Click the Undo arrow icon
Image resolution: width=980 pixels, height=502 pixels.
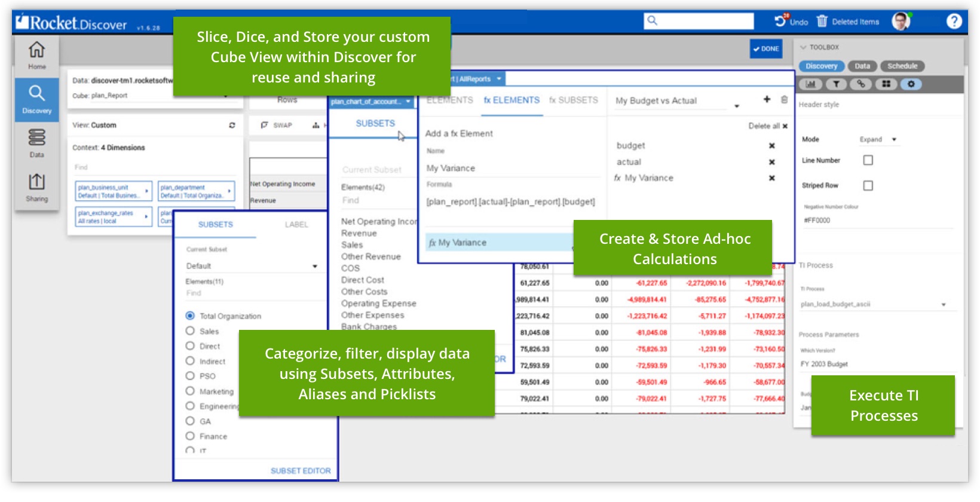coord(780,21)
